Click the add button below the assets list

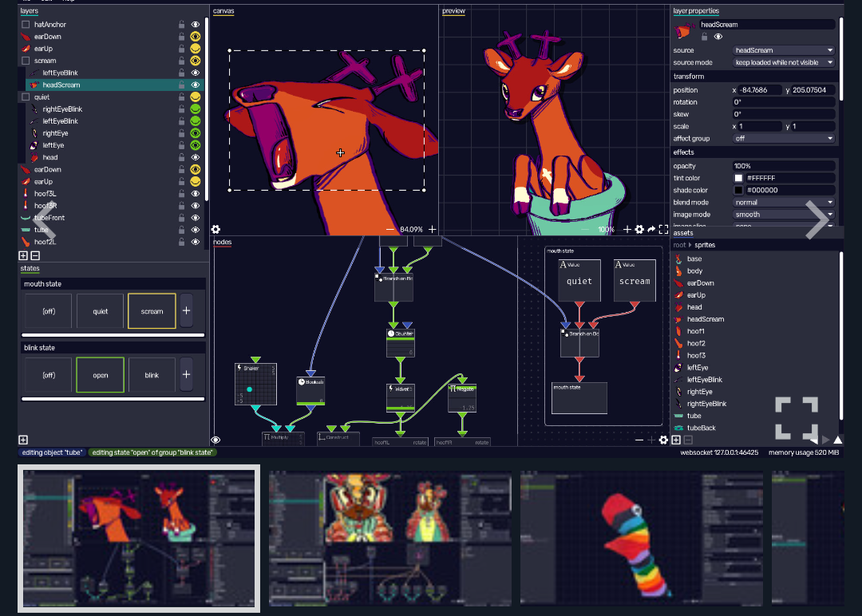(x=676, y=440)
